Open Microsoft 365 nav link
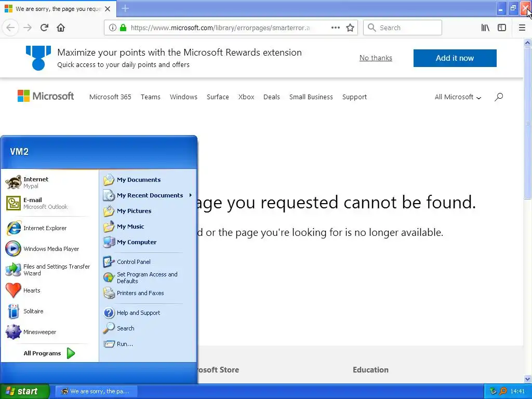The image size is (532, 399). 110,97
